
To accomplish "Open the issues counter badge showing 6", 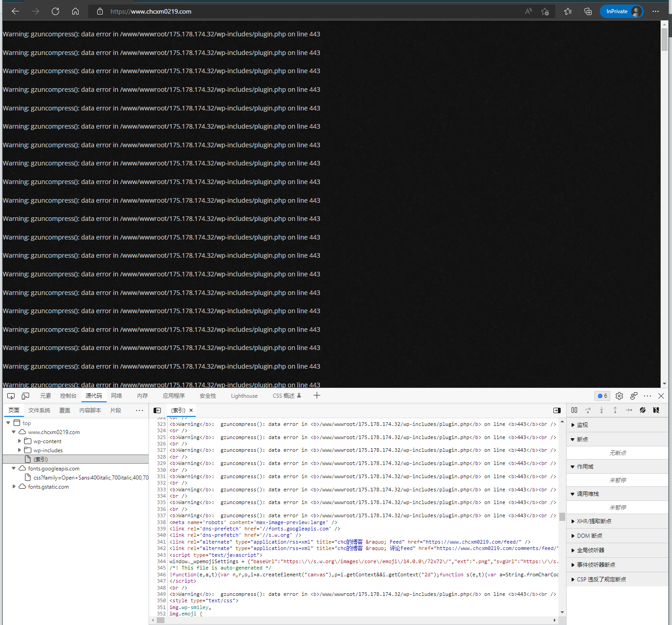I will click(602, 396).
